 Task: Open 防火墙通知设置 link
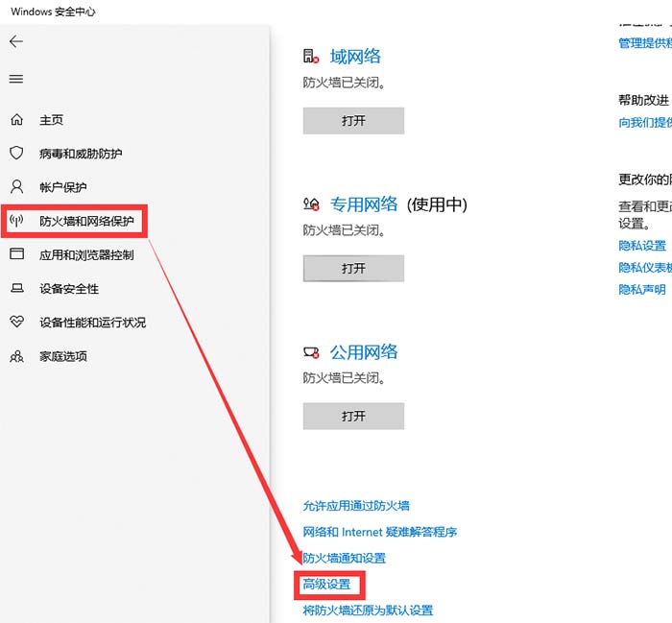[344, 559]
